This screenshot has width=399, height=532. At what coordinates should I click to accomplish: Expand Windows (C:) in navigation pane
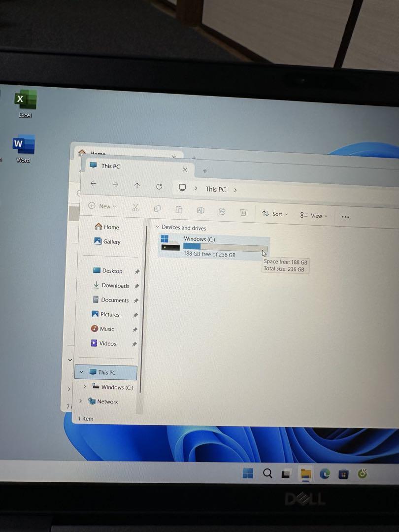click(85, 387)
